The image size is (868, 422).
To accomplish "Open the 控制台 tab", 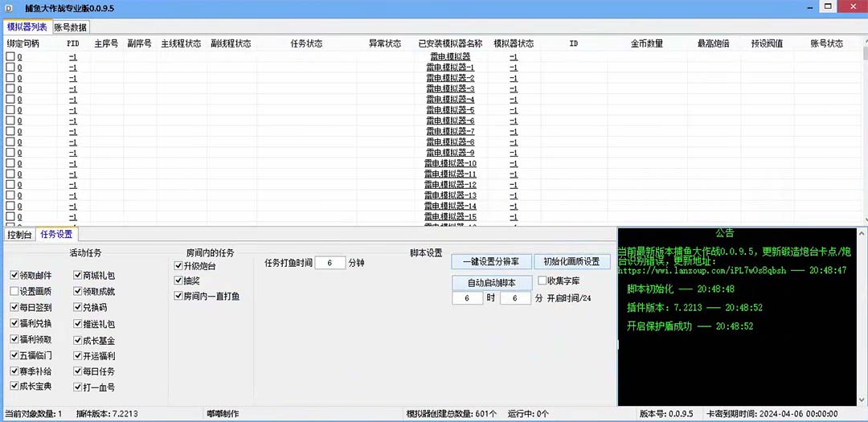I will click(x=19, y=235).
